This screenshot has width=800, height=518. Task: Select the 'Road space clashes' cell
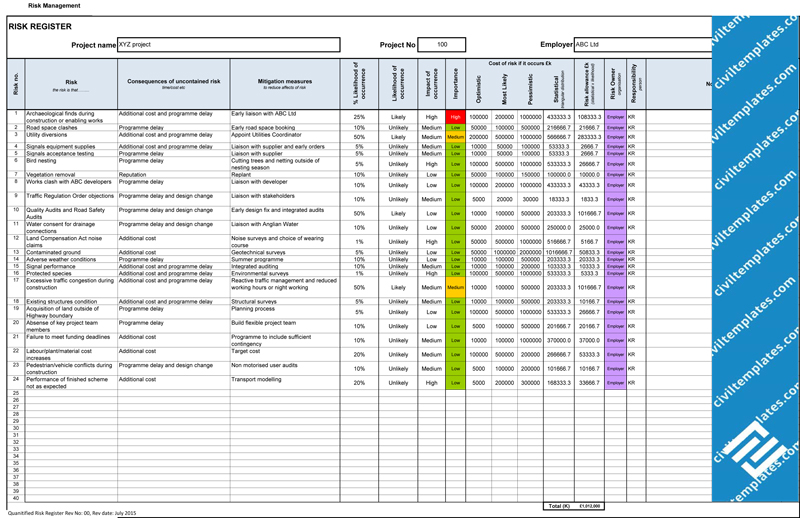click(71, 128)
